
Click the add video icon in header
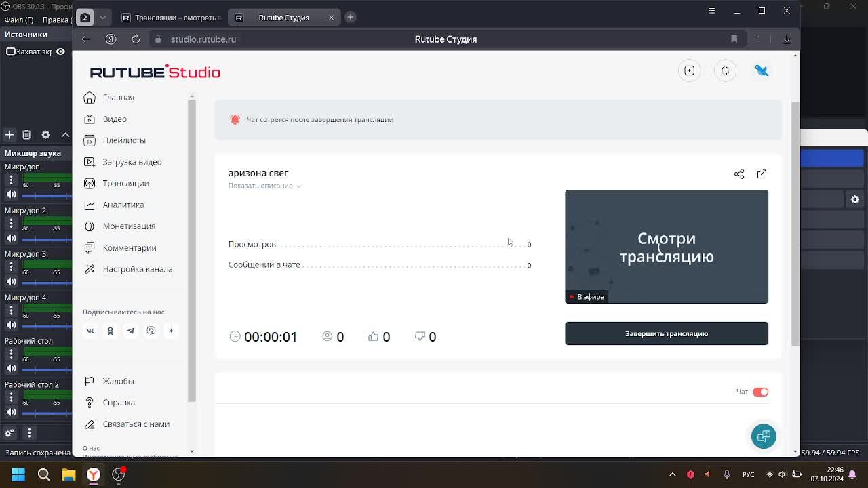point(690,70)
